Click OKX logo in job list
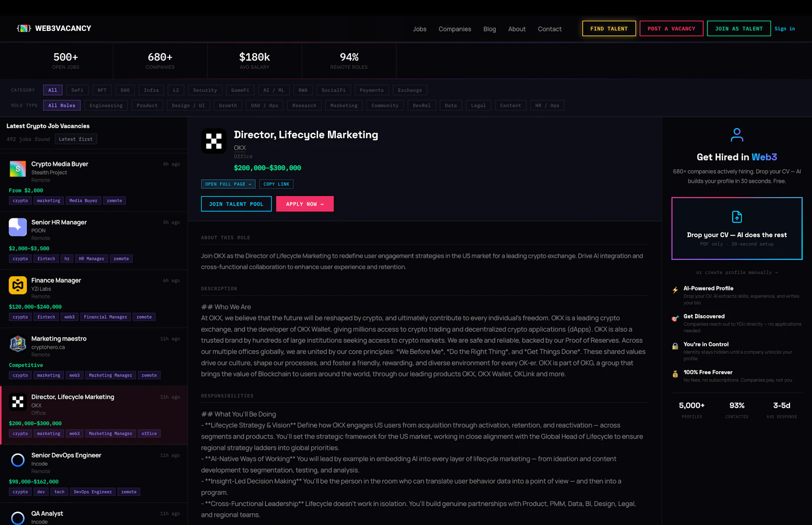 pyautogui.click(x=18, y=402)
